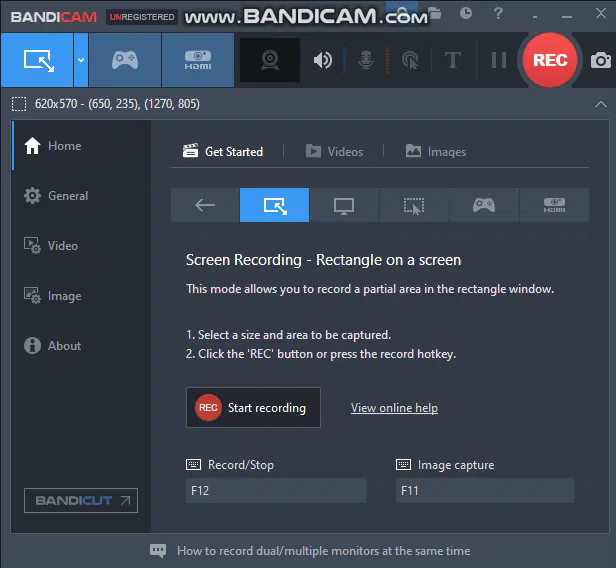Open scheduled recording clock icon
The width and height of the screenshot is (616, 568).
pyautogui.click(x=466, y=13)
